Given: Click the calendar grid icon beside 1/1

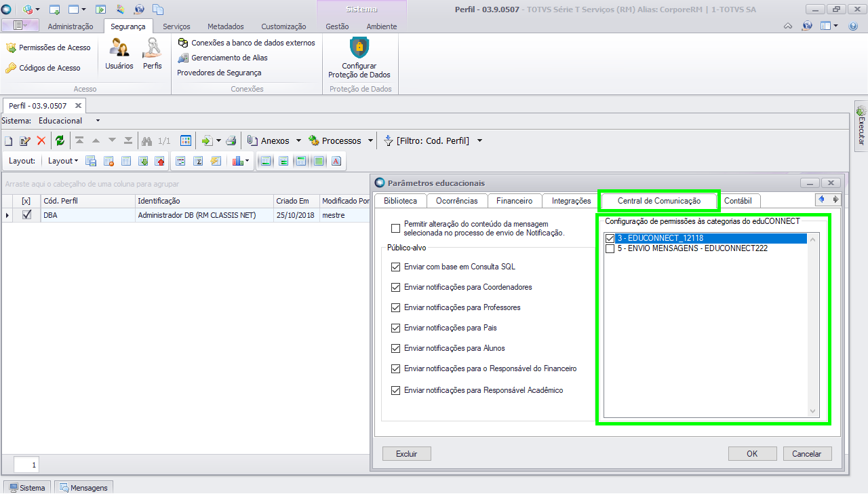Looking at the screenshot, I should point(186,140).
